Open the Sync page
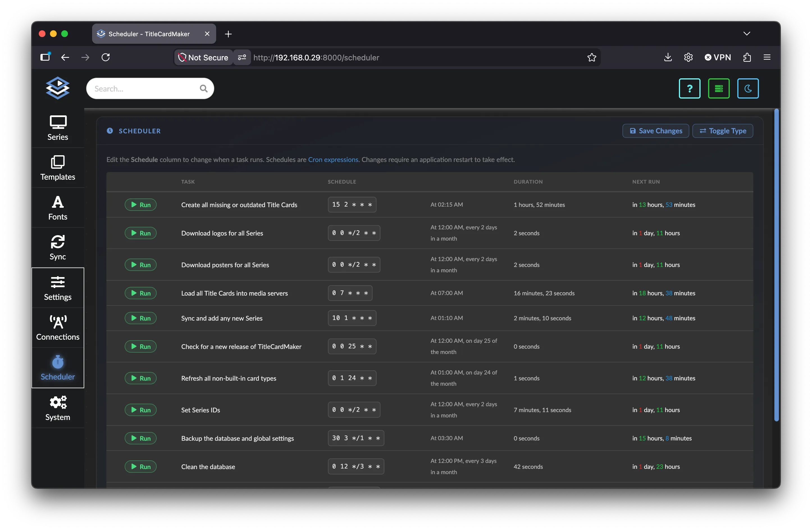Screen dimensions: 812x530 click(58, 248)
